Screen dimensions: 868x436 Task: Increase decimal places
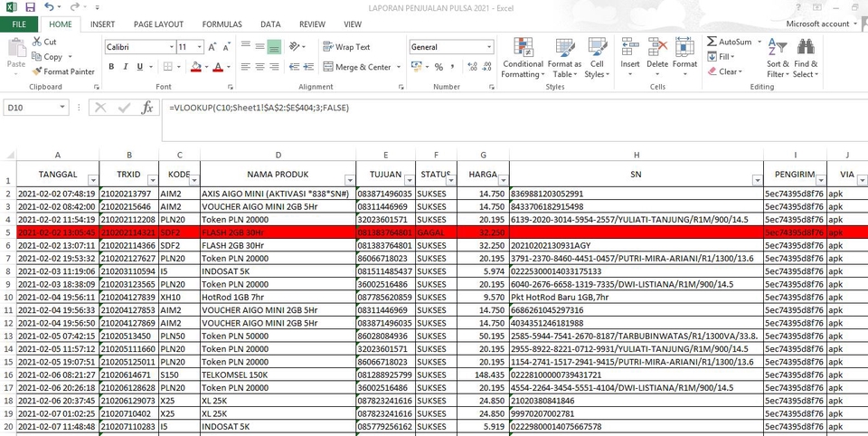click(472, 67)
